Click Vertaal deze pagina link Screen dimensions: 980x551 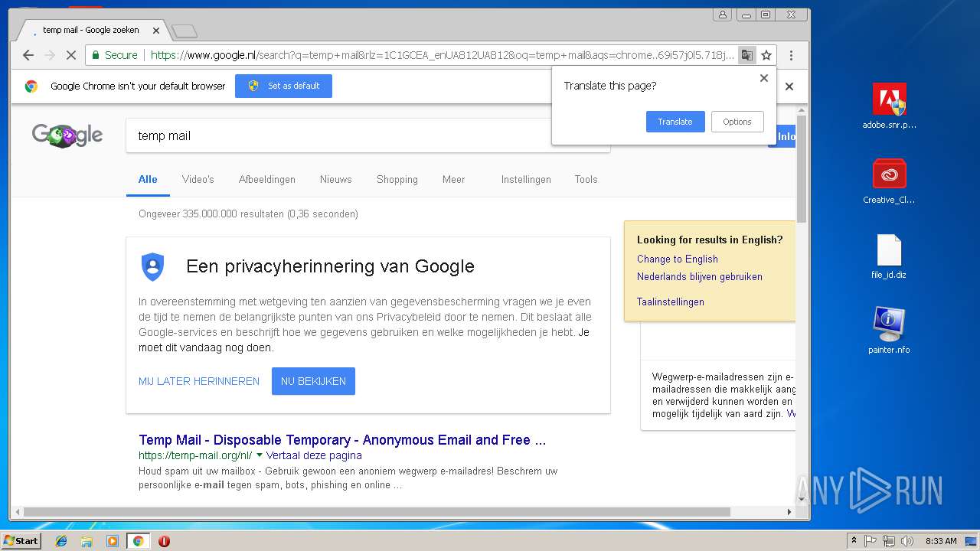pyautogui.click(x=314, y=455)
